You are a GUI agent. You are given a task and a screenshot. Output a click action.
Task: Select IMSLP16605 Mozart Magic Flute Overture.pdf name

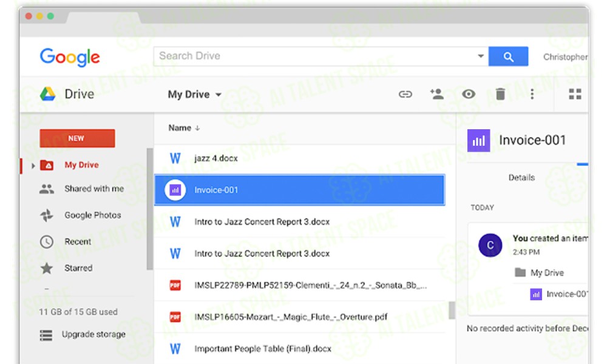[x=291, y=317]
